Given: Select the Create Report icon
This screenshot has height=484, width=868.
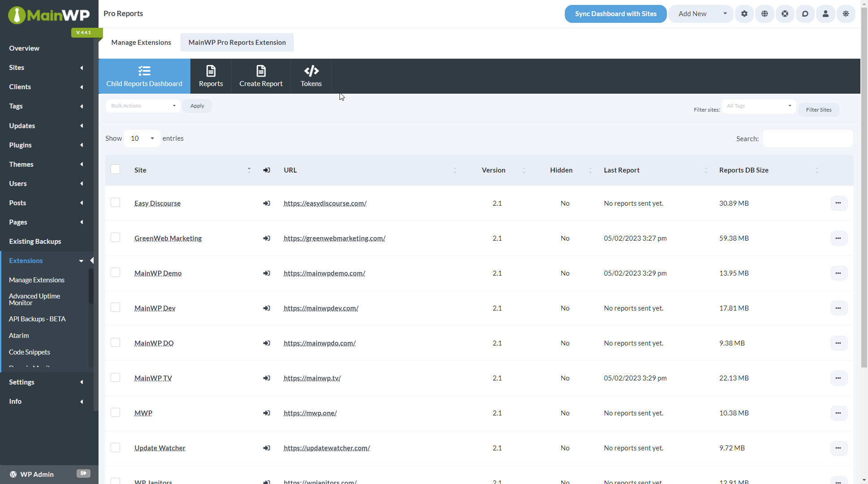Looking at the screenshot, I should (261, 76).
